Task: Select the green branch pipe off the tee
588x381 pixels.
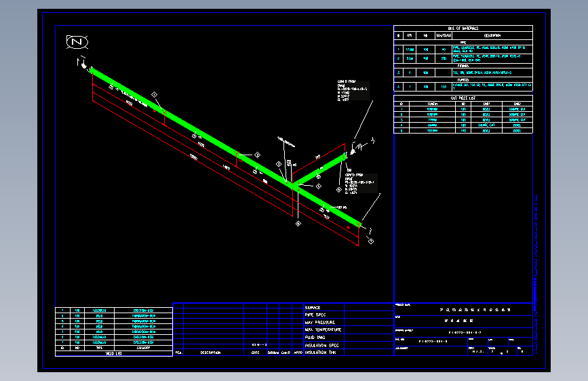Action: pos(319,171)
